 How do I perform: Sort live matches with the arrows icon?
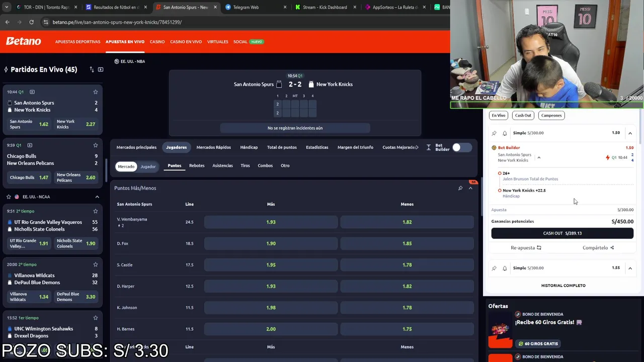click(92, 69)
